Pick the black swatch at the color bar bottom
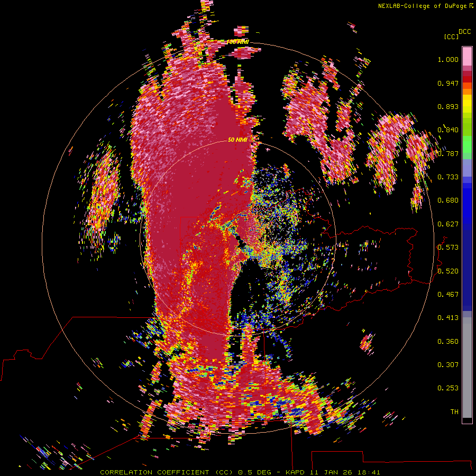 tap(467, 420)
